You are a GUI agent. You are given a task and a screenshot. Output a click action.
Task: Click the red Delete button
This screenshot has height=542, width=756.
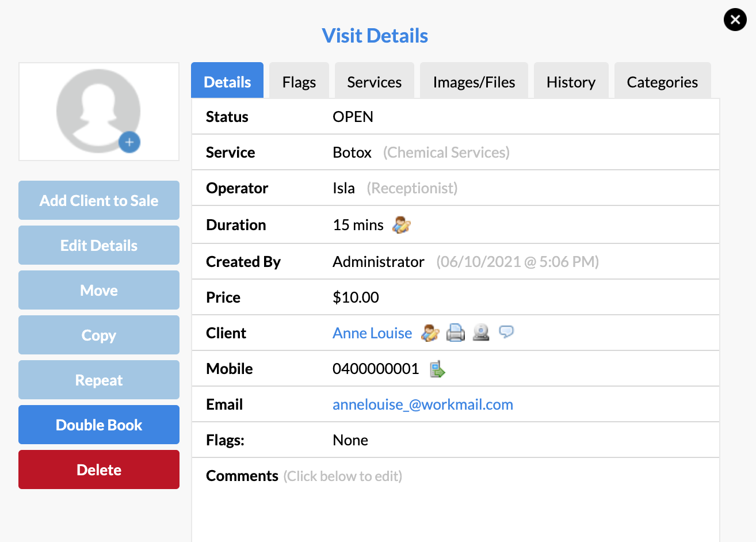(99, 470)
